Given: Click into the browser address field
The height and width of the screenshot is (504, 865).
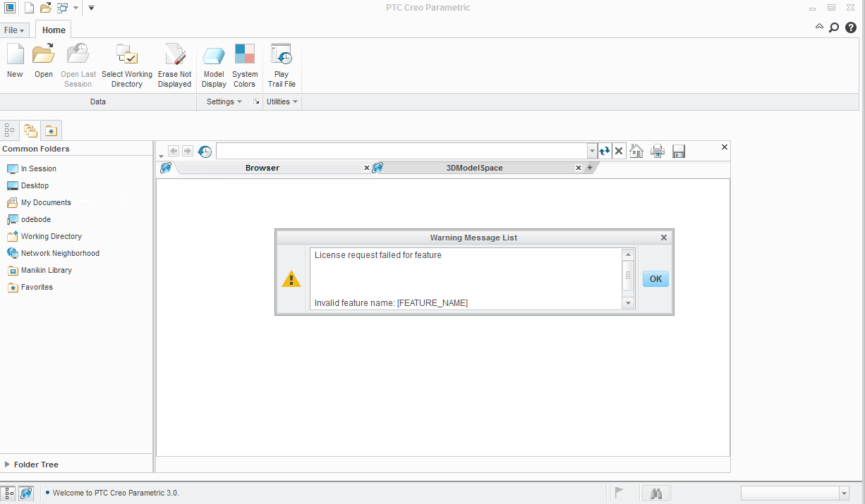Looking at the screenshot, I should pos(401,151).
